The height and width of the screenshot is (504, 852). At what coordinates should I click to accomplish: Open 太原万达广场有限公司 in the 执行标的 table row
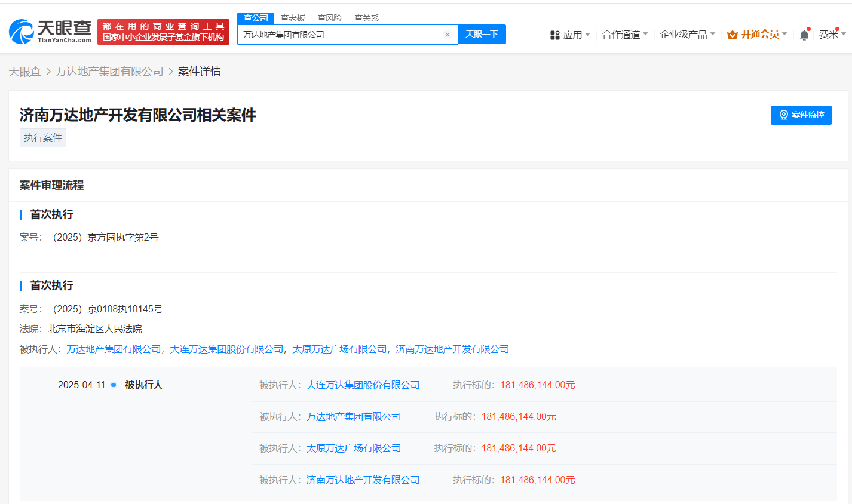pos(354,448)
